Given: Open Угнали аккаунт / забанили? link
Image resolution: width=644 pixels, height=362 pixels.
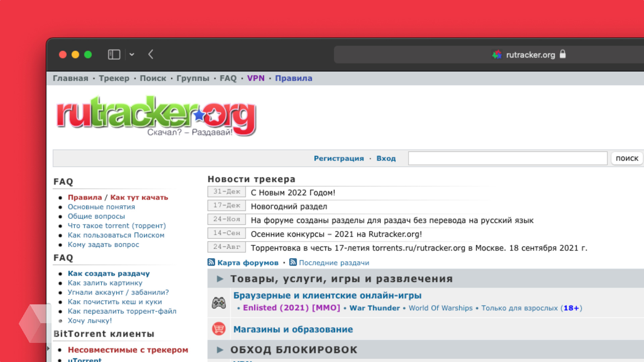Looking at the screenshot, I should [118, 292].
